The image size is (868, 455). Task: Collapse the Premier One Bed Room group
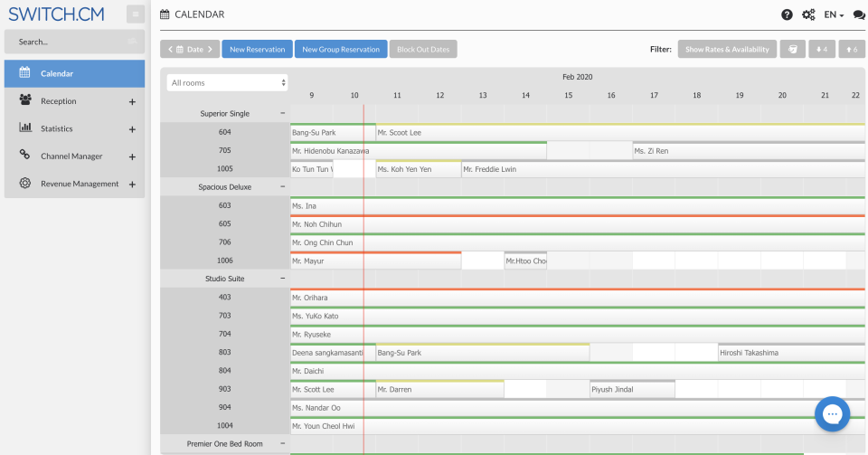[x=282, y=443]
